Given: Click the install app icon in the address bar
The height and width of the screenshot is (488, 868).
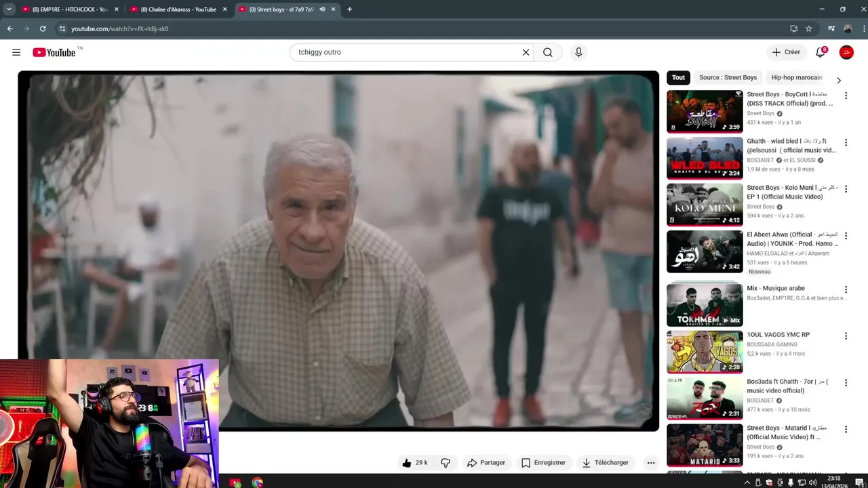Looking at the screenshot, I should (794, 28).
